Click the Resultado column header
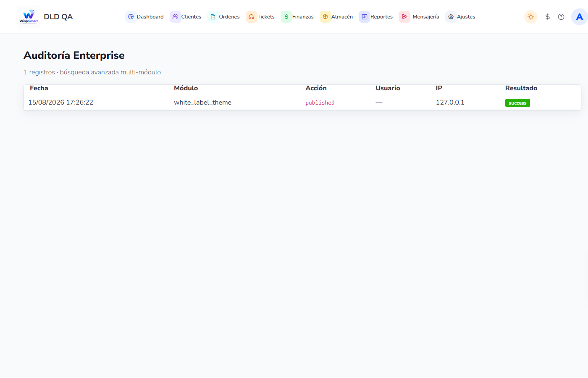 click(521, 88)
